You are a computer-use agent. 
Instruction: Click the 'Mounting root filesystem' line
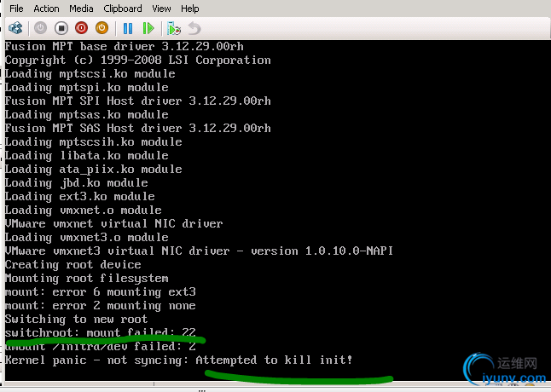[86, 279]
